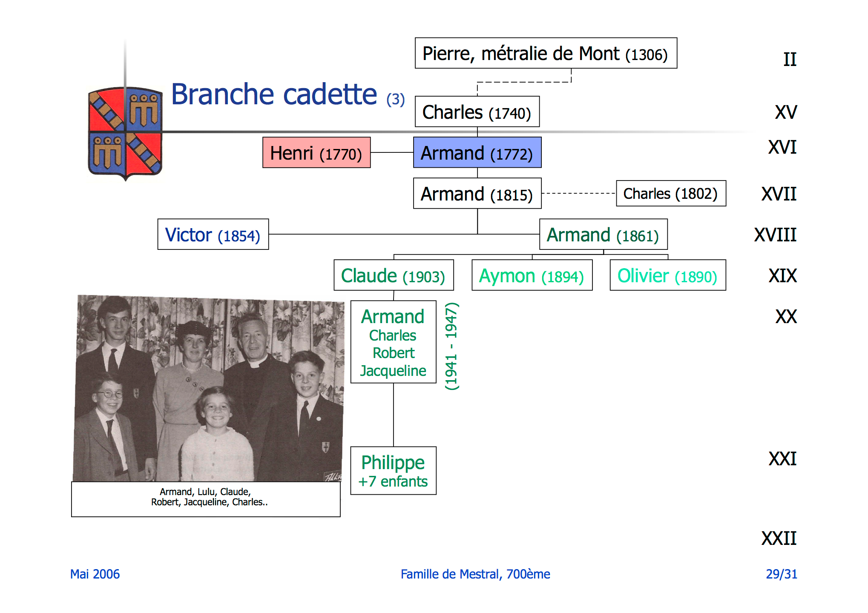Click the generation label XVIII
Image resolution: width=868 pixels, height=613 pixels.
(775, 235)
